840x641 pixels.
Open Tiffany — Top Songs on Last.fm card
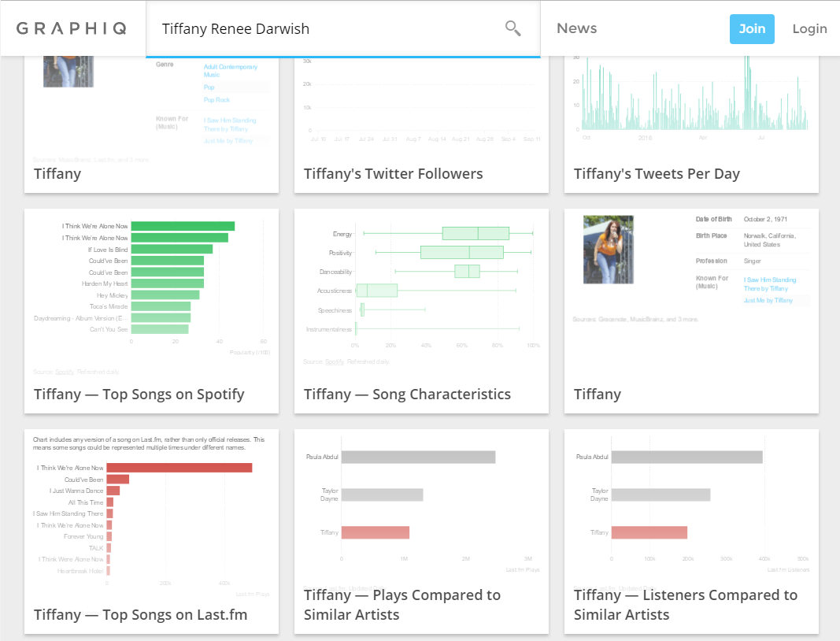(140, 615)
